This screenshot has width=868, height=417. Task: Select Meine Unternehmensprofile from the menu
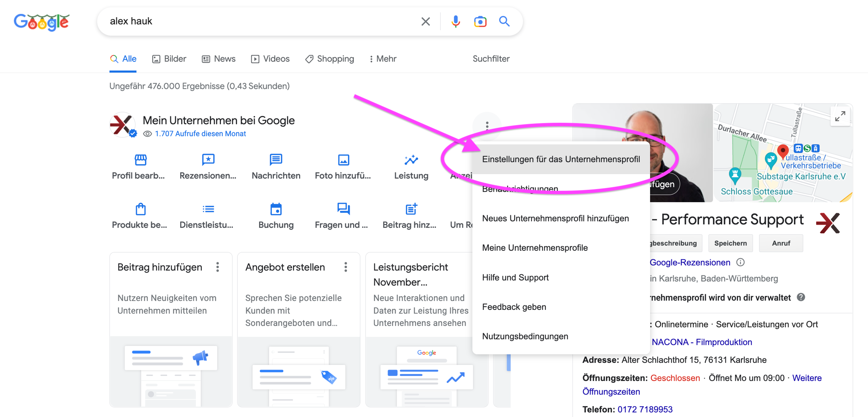click(561, 248)
